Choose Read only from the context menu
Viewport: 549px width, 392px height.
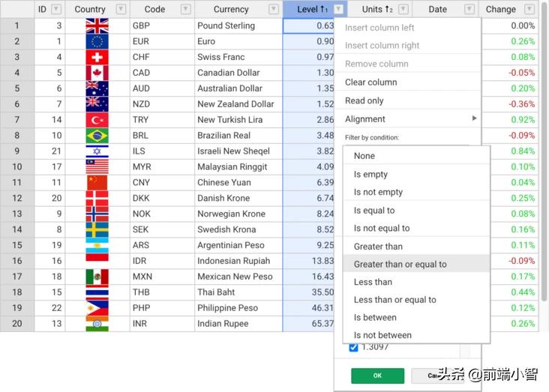pos(407,100)
